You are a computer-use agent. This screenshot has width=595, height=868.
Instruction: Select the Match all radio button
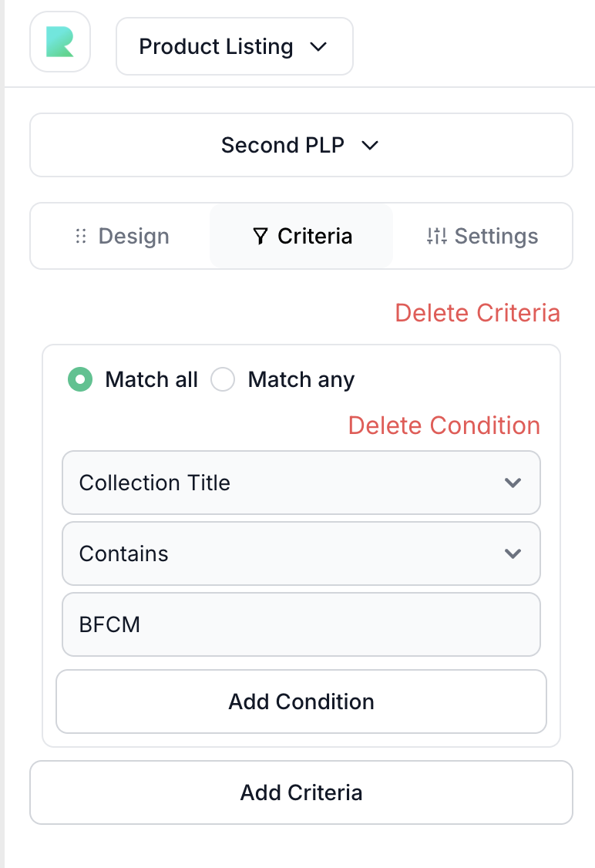coord(80,380)
